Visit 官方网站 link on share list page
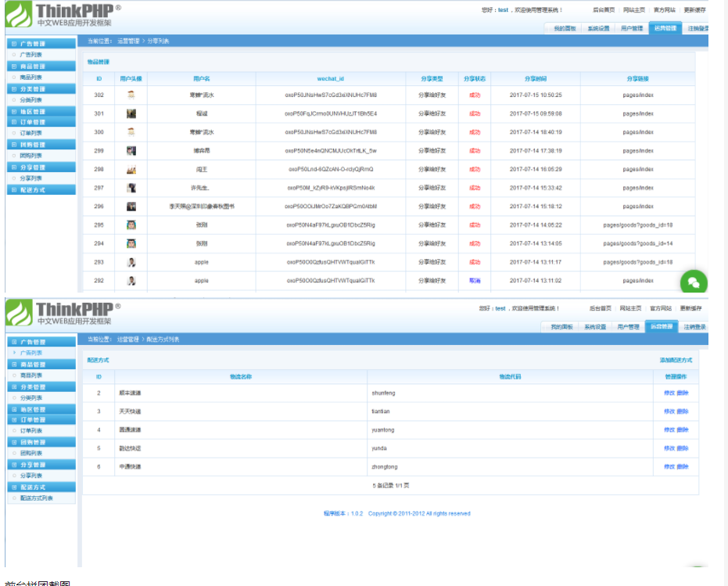 pos(665,9)
